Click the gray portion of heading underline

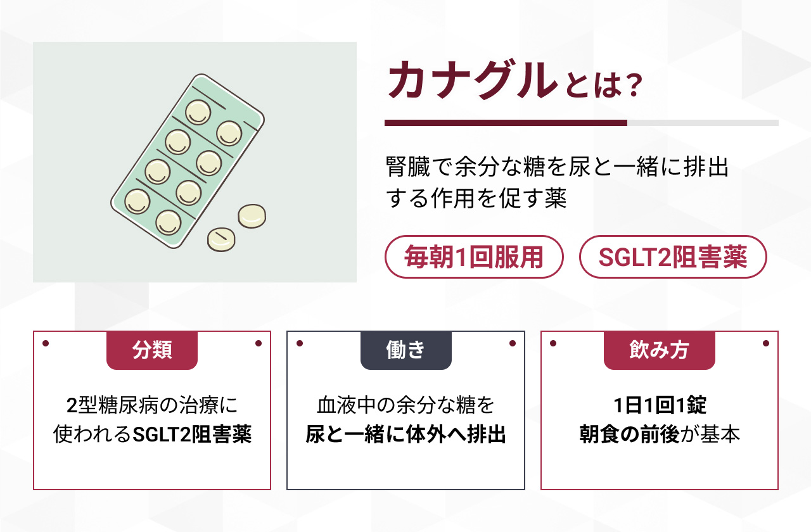tap(703, 123)
